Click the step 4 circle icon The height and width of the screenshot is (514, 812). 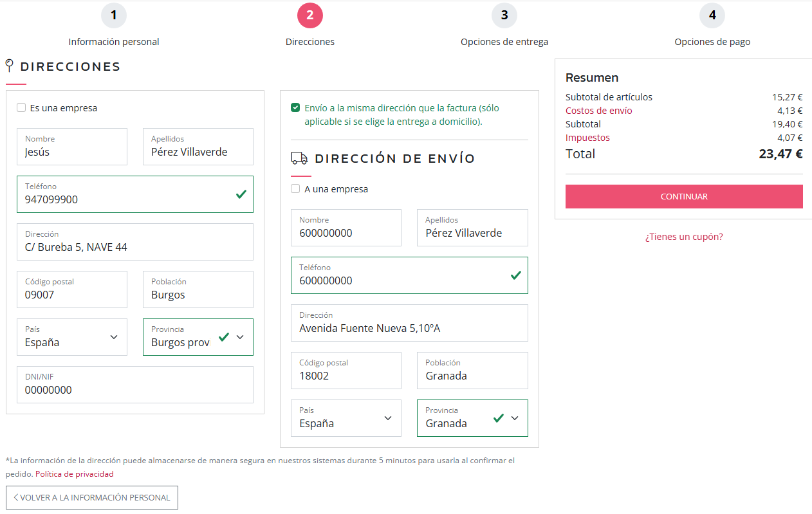click(712, 15)
